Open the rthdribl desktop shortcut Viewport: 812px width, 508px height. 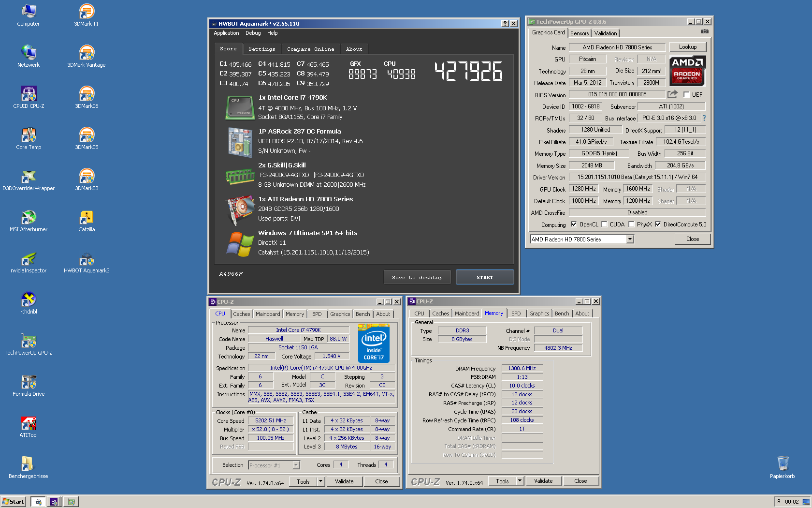tap(29, 303)
